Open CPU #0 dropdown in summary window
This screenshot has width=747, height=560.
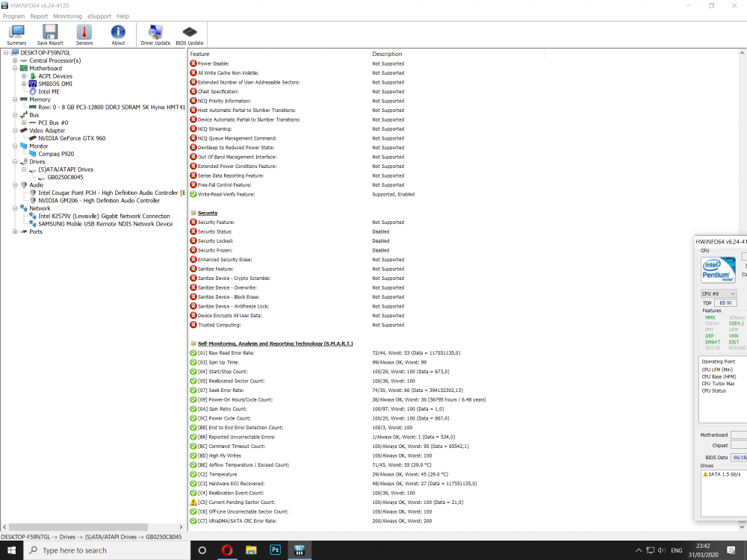coord(719,293)
